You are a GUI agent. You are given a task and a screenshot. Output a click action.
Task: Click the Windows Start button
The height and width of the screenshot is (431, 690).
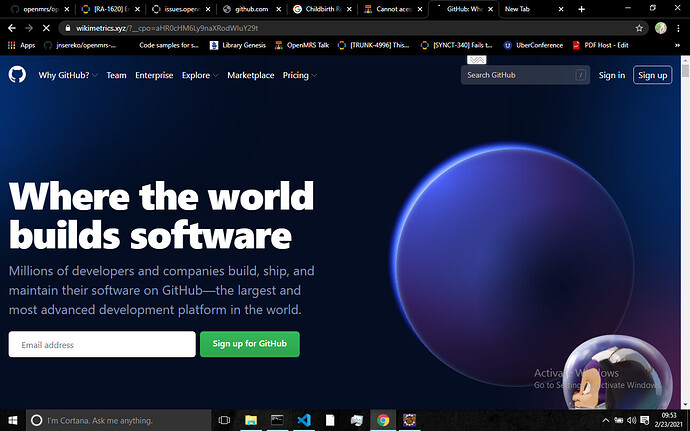11,420
